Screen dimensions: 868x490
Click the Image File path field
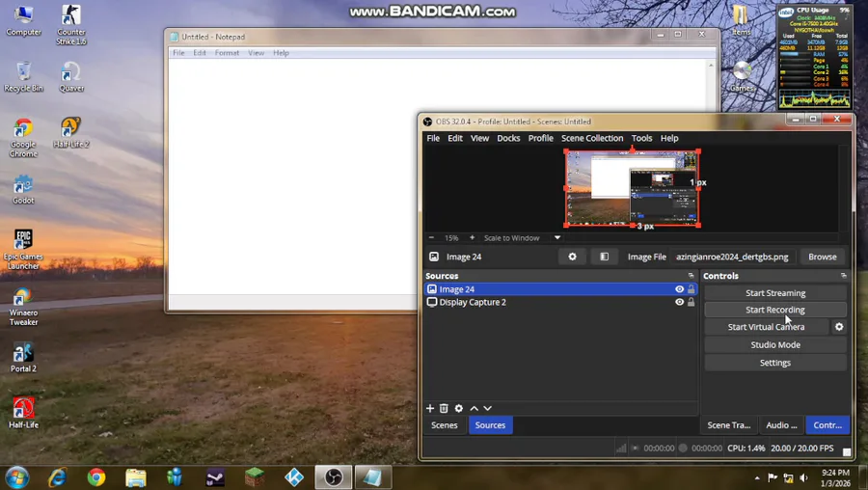733,257
